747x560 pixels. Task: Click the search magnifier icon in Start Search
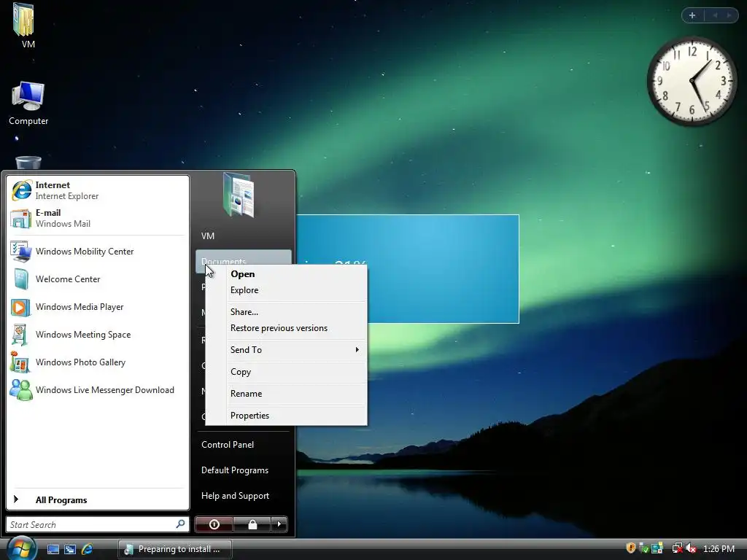pyautogui.click(x=181, y=524)
